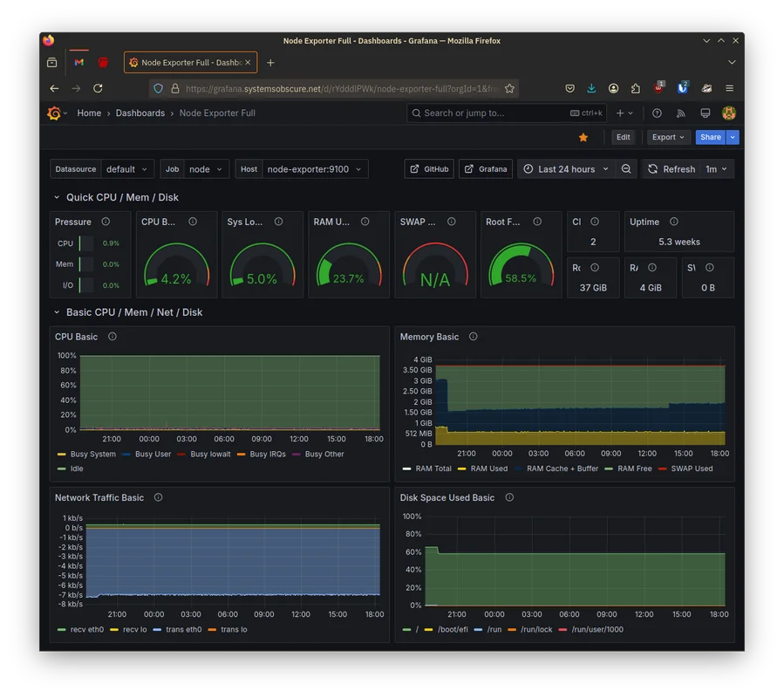Toggle recv eth0 series in network legend
The image size is (784, 698).
[x=86, y=629]
